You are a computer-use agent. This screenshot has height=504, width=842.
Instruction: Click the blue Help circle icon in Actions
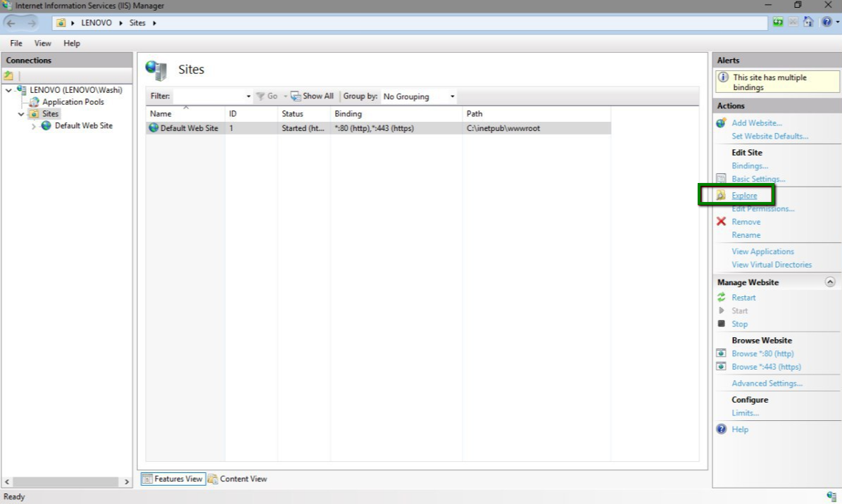[721, 429]
